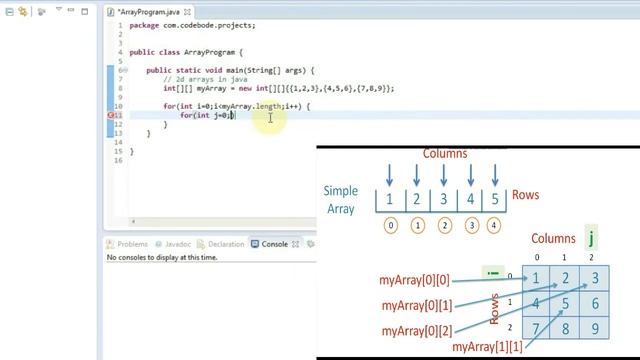640x360 pixels.
Task: Click grid cell containing 9 in 2D array
Action: (x=595, y=329)
